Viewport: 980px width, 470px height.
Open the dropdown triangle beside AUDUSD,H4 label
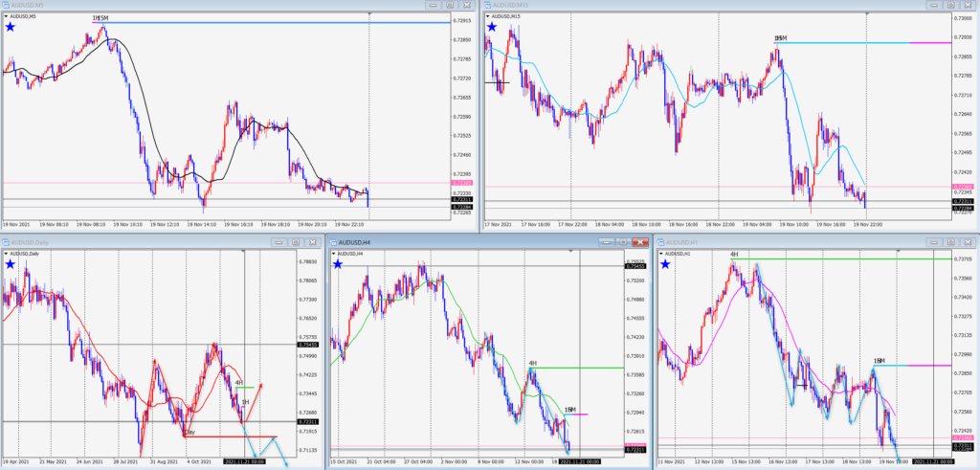coord(333,254)
